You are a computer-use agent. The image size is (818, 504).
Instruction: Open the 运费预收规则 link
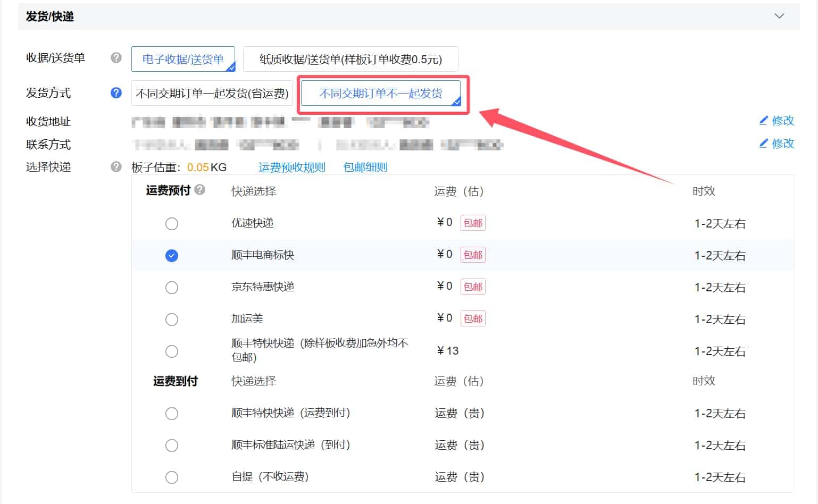coord(291,166)
